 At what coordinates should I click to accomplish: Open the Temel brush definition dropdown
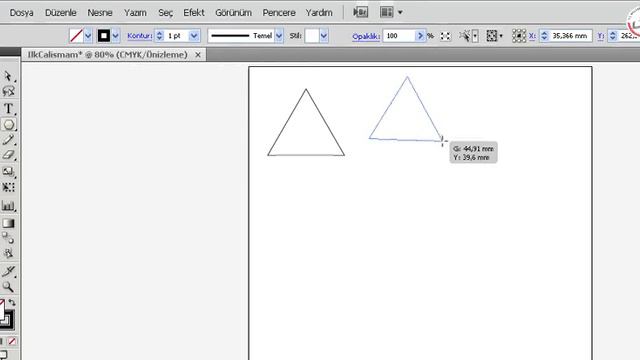(279, 36)
